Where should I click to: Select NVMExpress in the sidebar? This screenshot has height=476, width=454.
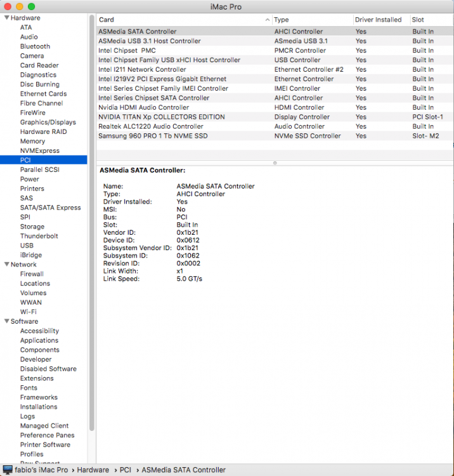click(40, 150)
